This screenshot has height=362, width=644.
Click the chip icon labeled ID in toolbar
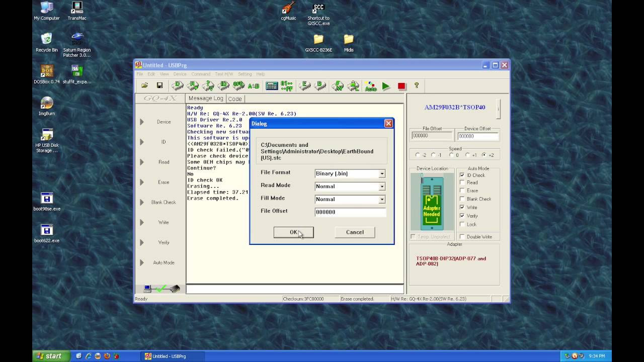pos(223,86)
